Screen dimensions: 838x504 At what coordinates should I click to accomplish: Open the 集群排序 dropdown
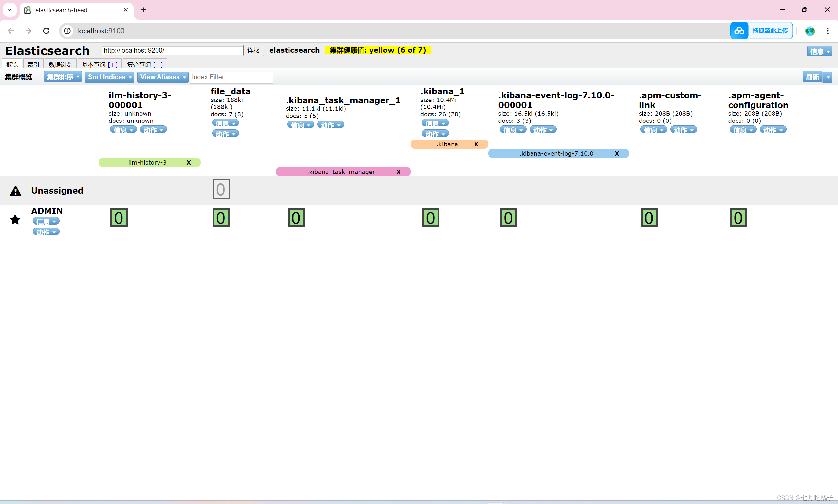[x=63, y=77]
